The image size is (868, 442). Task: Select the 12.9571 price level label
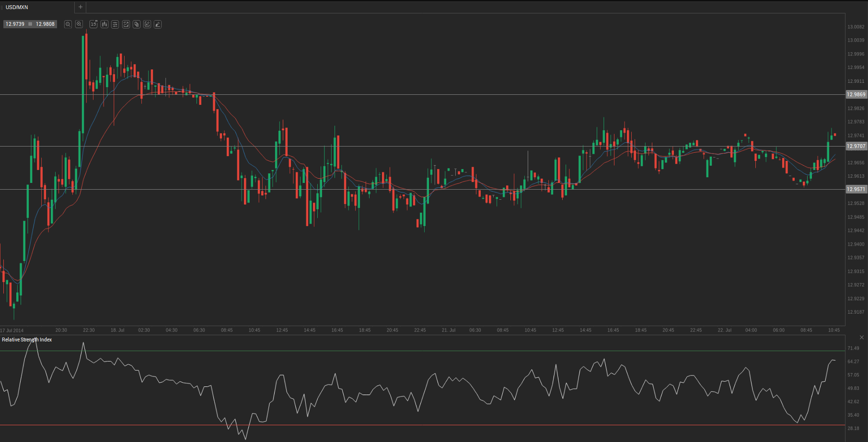point(856,189)
